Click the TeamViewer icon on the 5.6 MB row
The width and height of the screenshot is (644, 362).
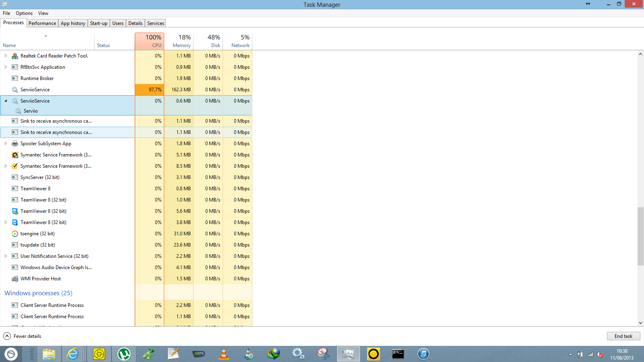(15, 211)
